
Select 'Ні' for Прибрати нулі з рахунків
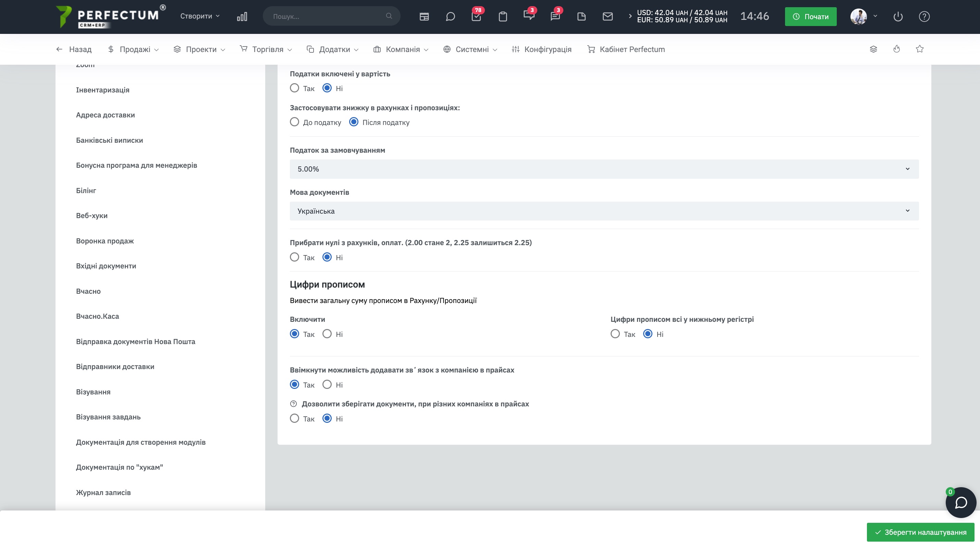(x=327, y=257)
